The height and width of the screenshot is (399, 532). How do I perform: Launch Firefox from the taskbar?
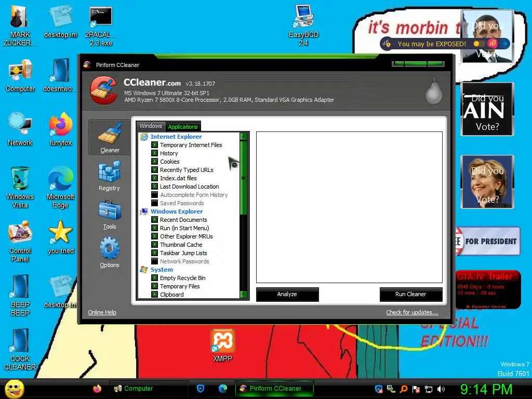tap(97, 389)
